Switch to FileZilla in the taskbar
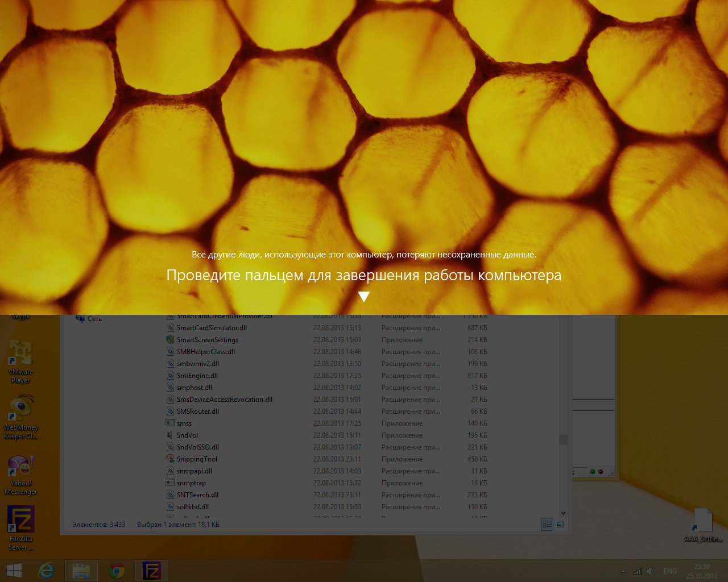 click(x=152, y=570)
